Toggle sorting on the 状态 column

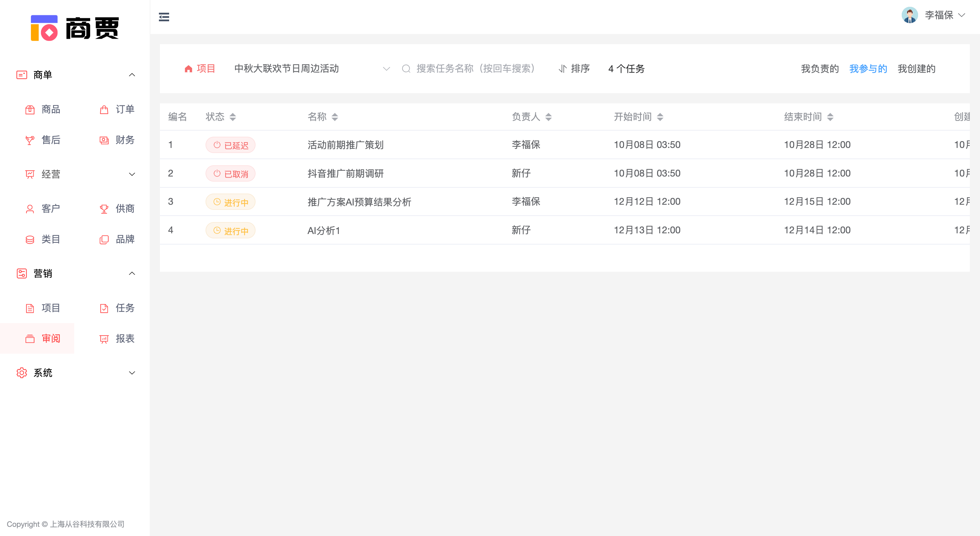point(233,117)
